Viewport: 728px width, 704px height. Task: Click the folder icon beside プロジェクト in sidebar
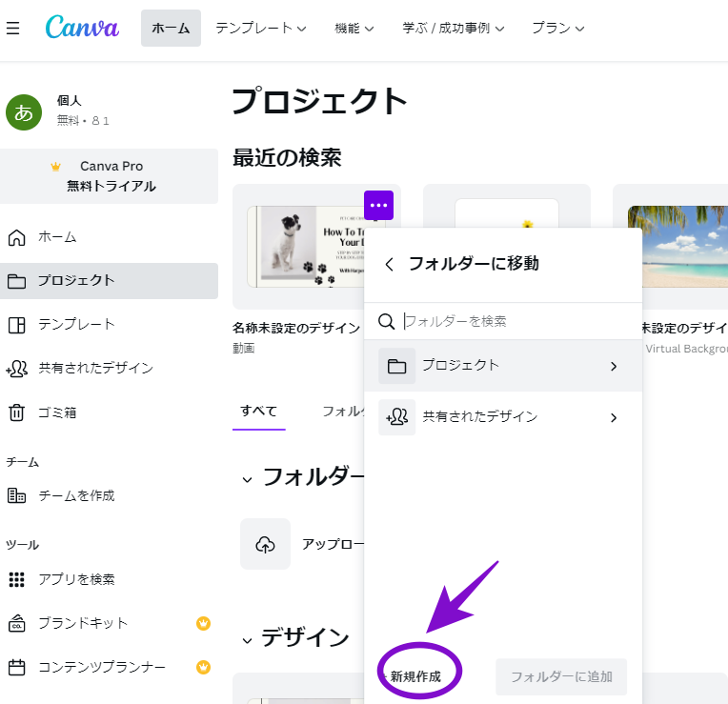(x=17, y=281)
